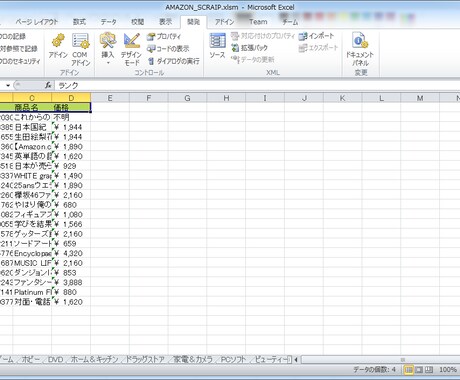Image resolution: width=460 pixels, height=380 pixels.
Task: Expand the name box dropdown arrow
Action: tap(8, 85)
